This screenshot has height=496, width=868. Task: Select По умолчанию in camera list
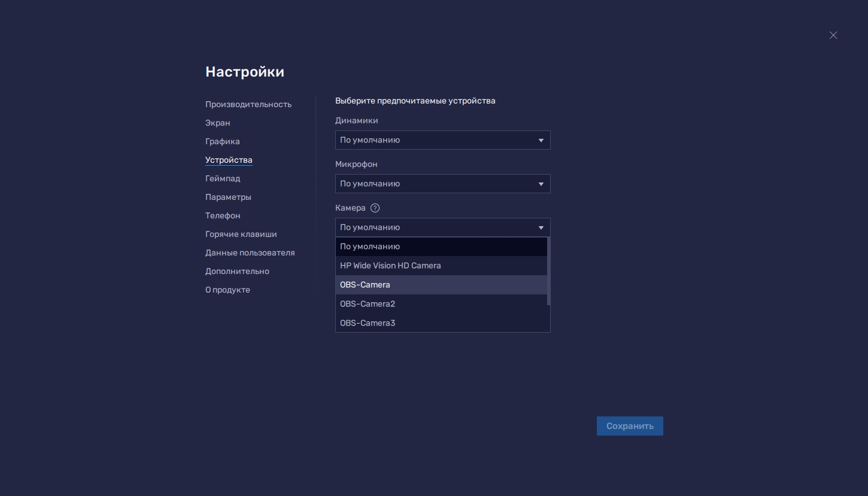[441, 247]
